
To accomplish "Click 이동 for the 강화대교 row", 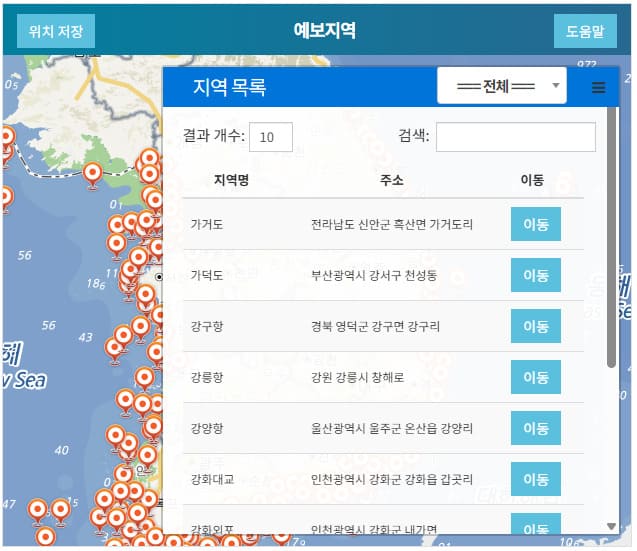I will coord(535,479).
